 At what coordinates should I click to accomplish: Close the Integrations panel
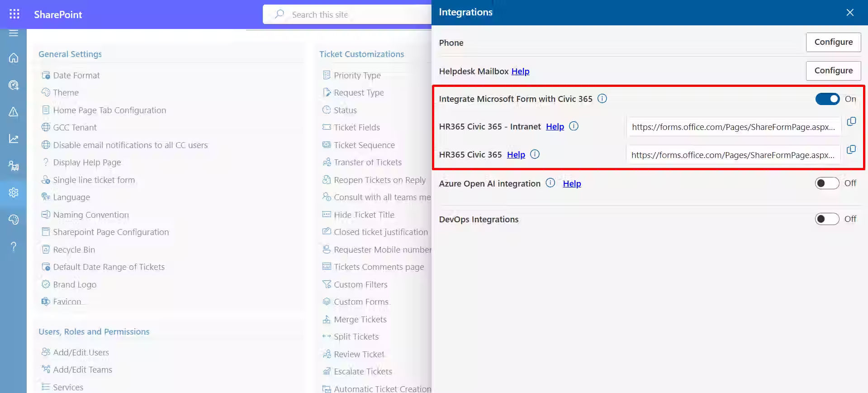tap(850, 13)
